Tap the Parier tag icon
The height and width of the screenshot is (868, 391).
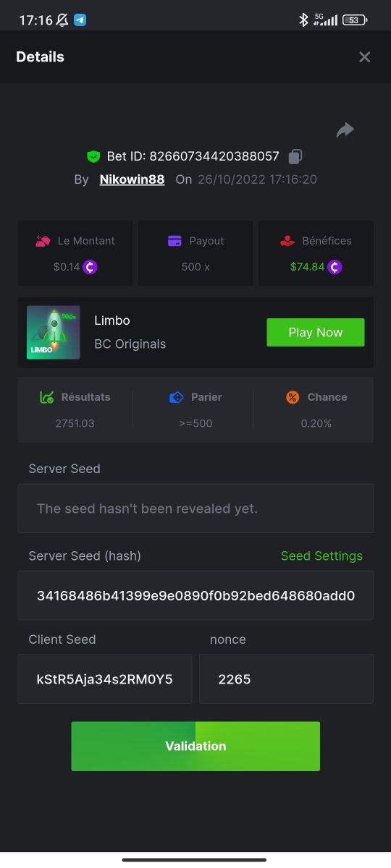pyautogui.click(x=176, y=397)
